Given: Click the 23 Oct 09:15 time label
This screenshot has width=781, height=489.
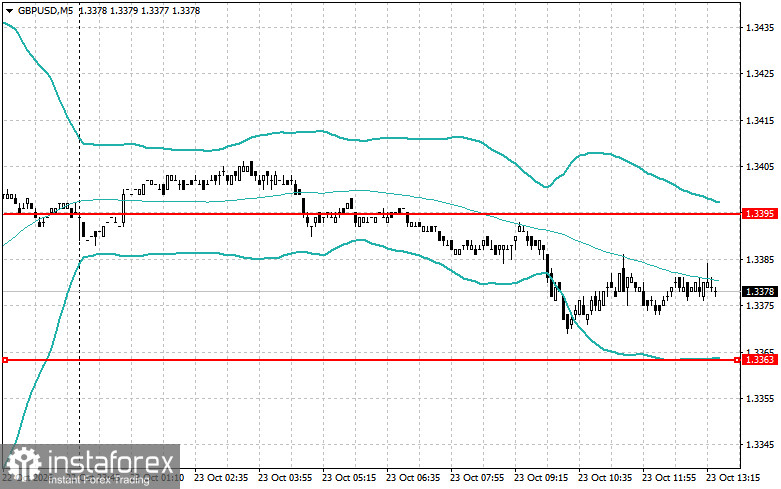Looking at the screenshot, I should pyautogui.click(x=541, y=478).
